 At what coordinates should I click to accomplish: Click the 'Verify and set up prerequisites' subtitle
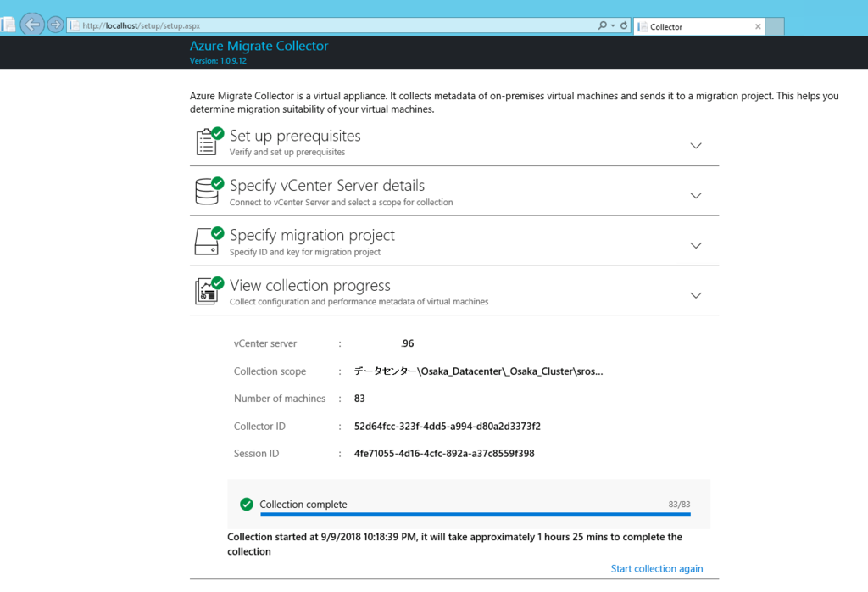tap(287, 153)
